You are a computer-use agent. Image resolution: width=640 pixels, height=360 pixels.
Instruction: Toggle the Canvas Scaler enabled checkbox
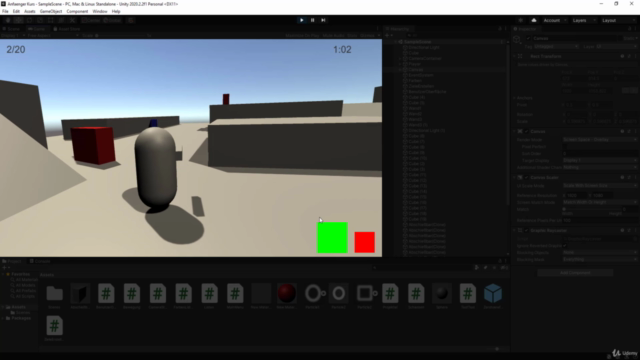point(527,178)
